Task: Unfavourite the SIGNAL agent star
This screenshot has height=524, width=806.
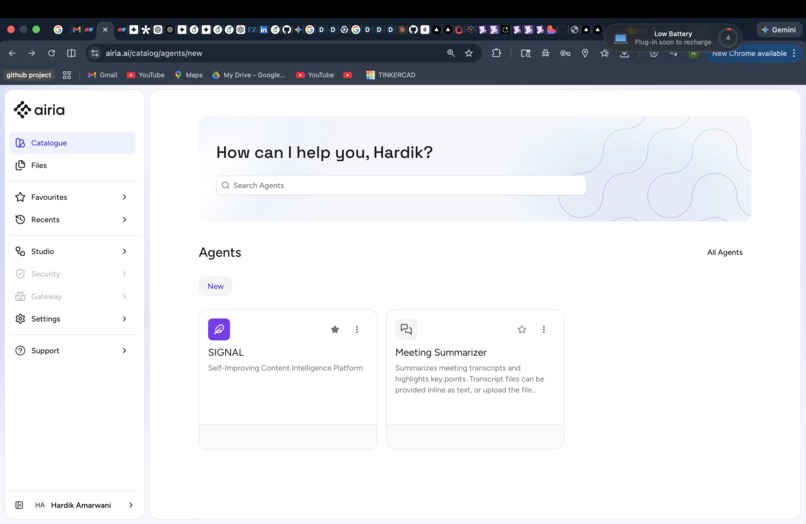Action: [x=335, y=329]
